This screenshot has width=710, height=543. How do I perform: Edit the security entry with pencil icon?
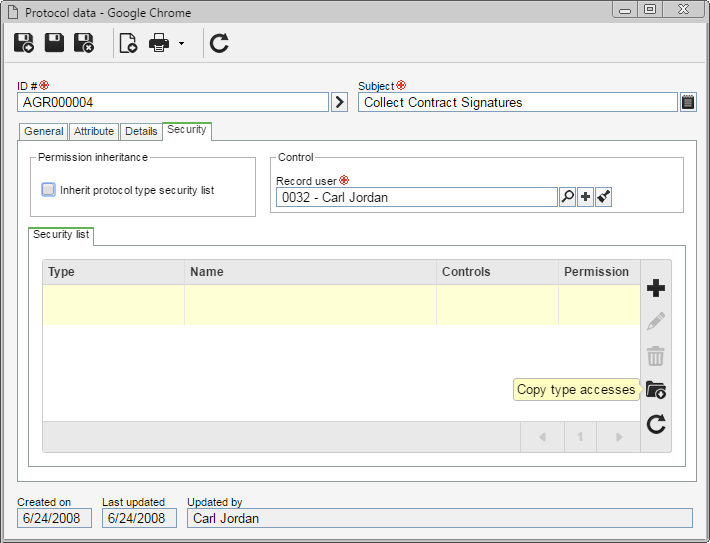click(x=656, y=321)
